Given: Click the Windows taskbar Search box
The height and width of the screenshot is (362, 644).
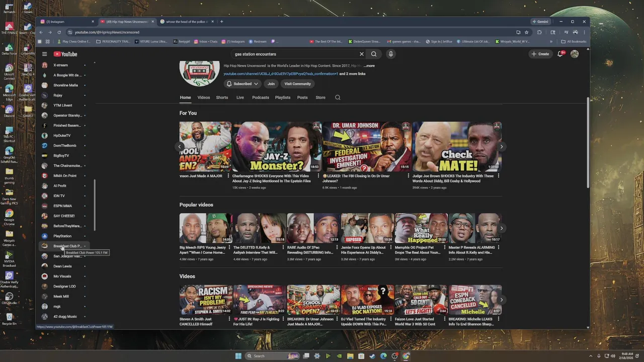Looking at the screenshot, I should click(x=272, y=356).
